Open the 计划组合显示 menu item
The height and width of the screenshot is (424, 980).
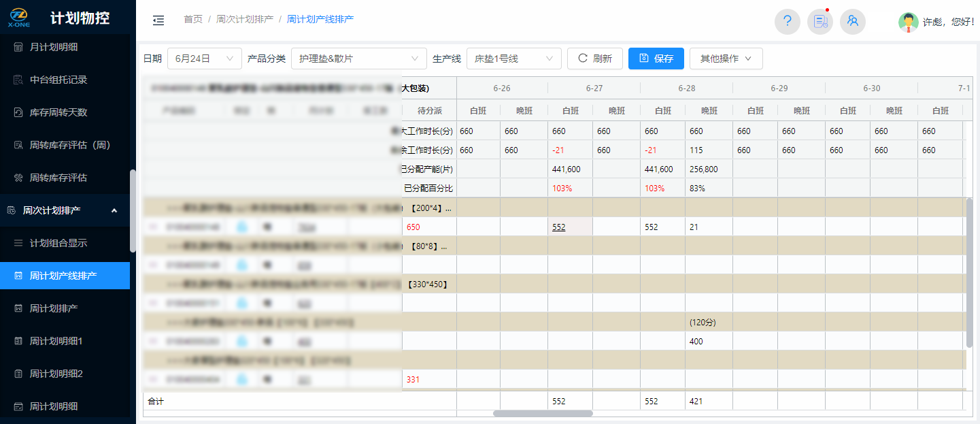58,243
